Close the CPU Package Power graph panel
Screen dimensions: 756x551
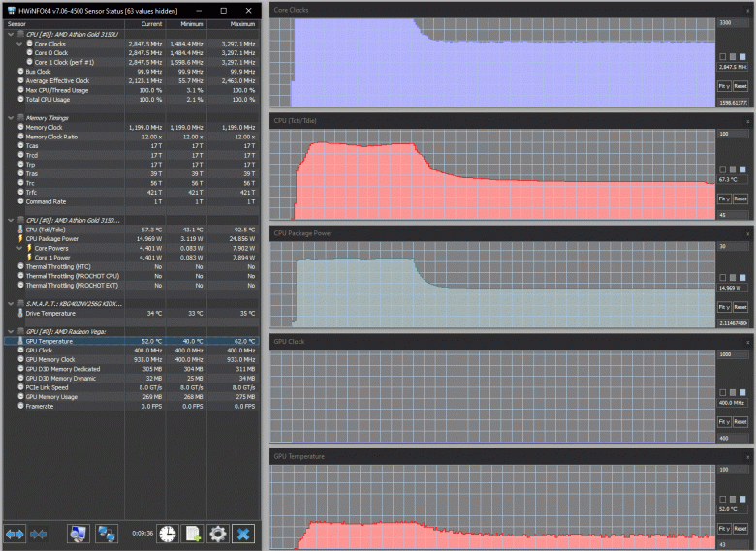click(x=748, y=233)
